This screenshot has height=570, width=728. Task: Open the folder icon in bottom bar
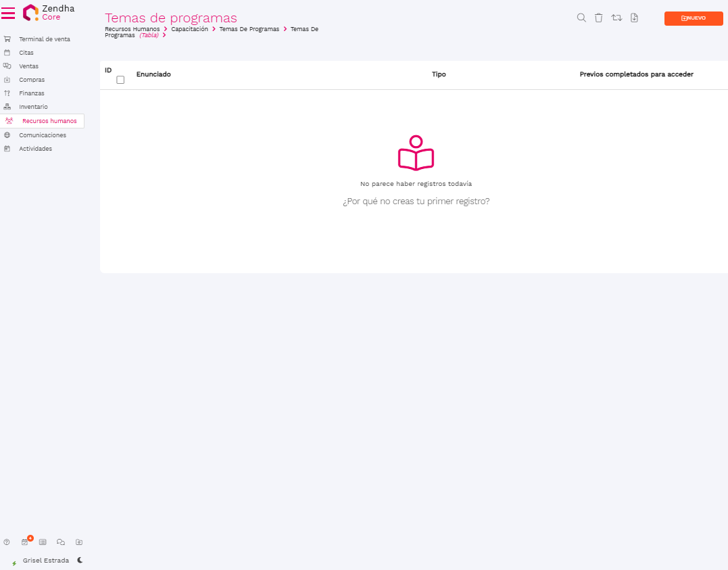[x=79, y=542]
